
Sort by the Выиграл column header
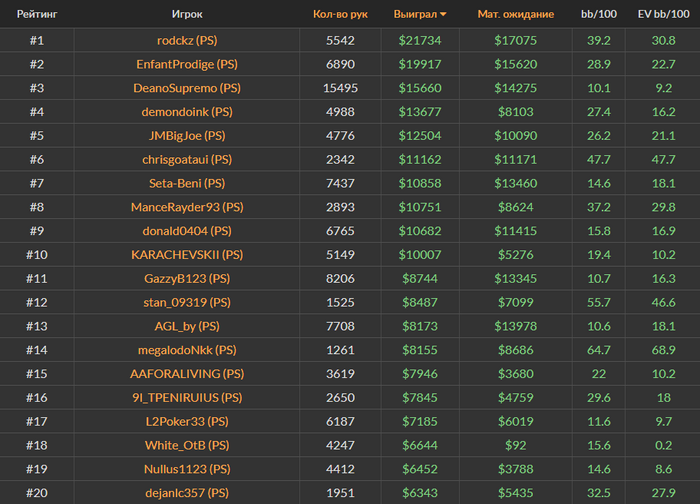tap(420, 15)
